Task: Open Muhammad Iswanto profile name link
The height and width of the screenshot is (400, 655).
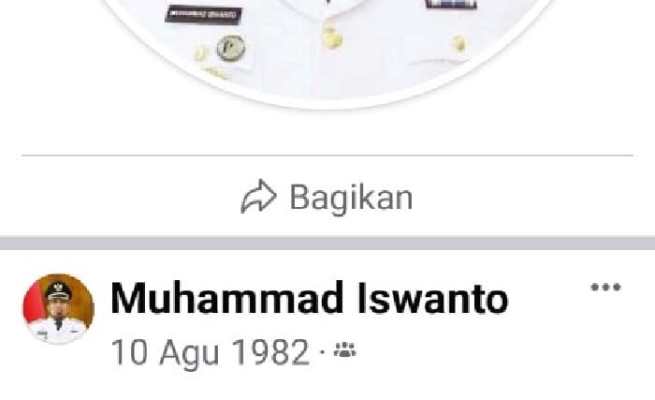Action: [x=309, y=298]
